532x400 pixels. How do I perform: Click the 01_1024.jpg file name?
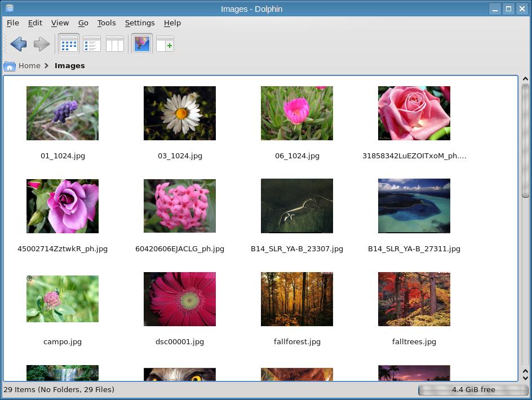(63, 155)
